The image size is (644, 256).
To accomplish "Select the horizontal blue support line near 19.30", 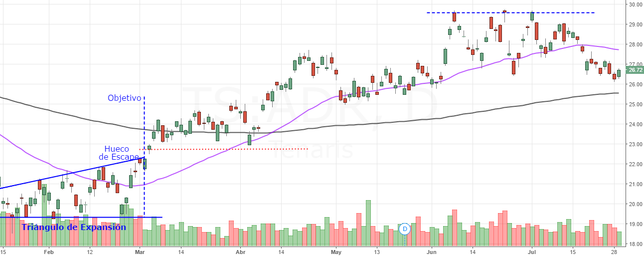I will pos(81,217).
